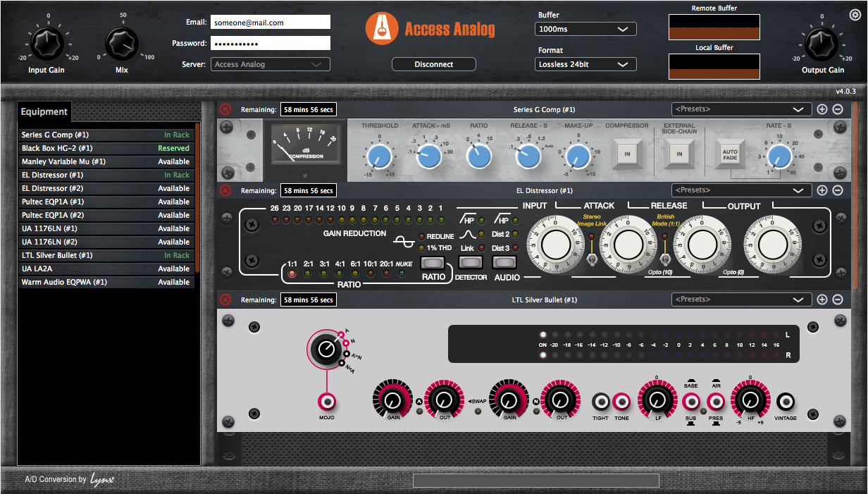The image size is (868, 494).
Task: Open the Format dropdown
Action: click(x=585, y=63)
